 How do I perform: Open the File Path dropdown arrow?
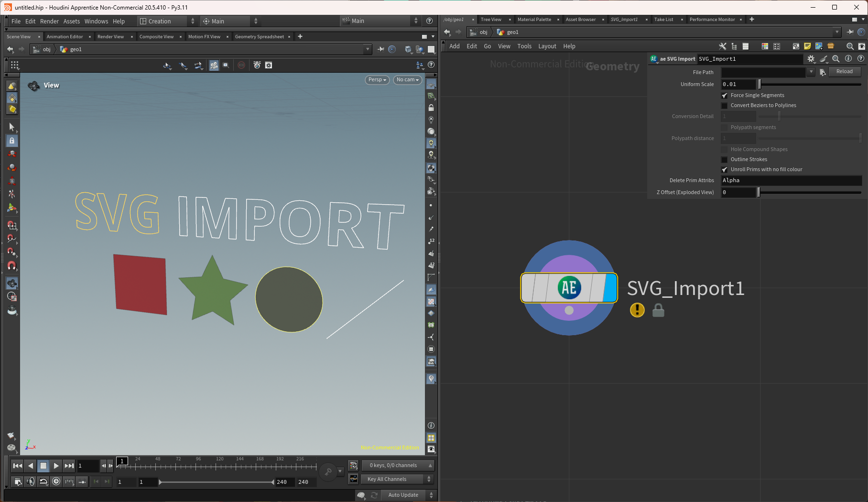click(x=811, y=72)
